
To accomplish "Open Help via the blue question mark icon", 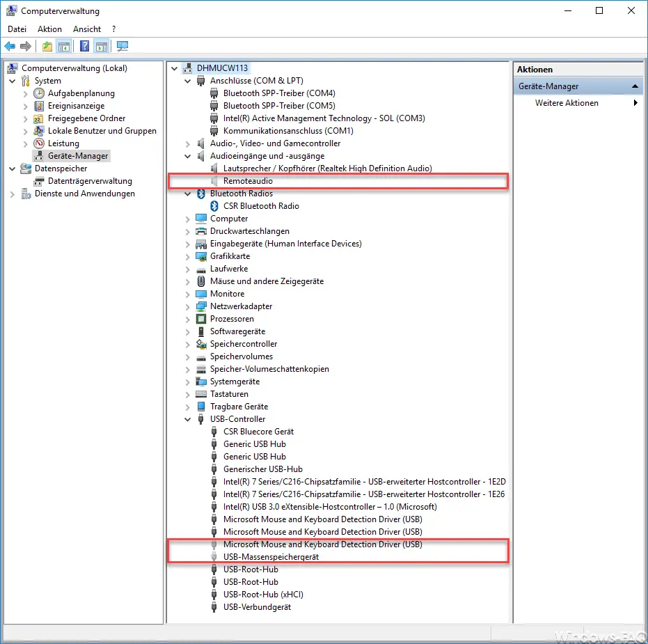I will (85, 46).
